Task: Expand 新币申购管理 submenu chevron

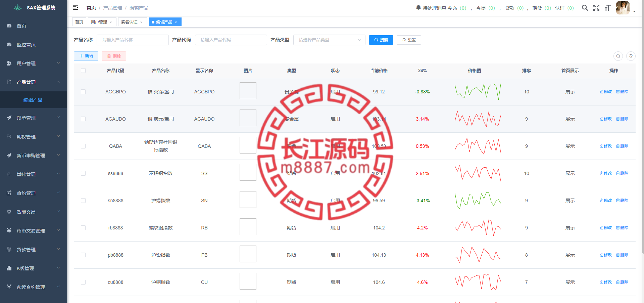Action: coord(58,155)
